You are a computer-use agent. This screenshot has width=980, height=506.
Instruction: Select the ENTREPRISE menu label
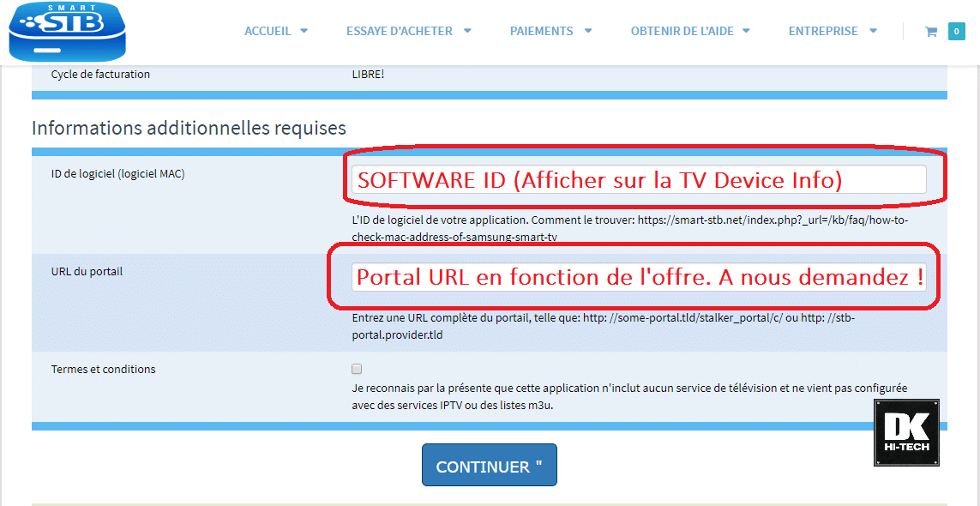pyautogui.click(x=823, y=32)
